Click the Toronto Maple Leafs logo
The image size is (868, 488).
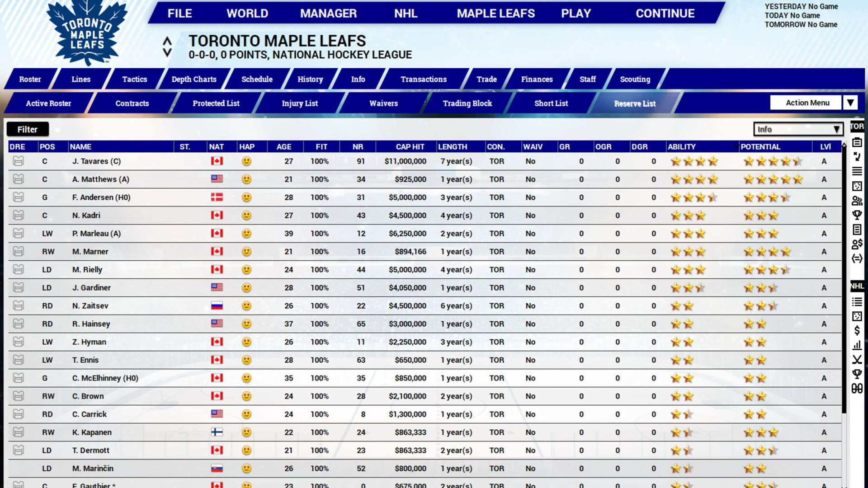87,33
